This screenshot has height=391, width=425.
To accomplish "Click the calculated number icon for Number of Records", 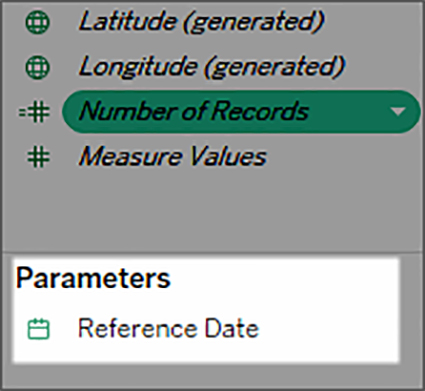I will coord(35,113).
